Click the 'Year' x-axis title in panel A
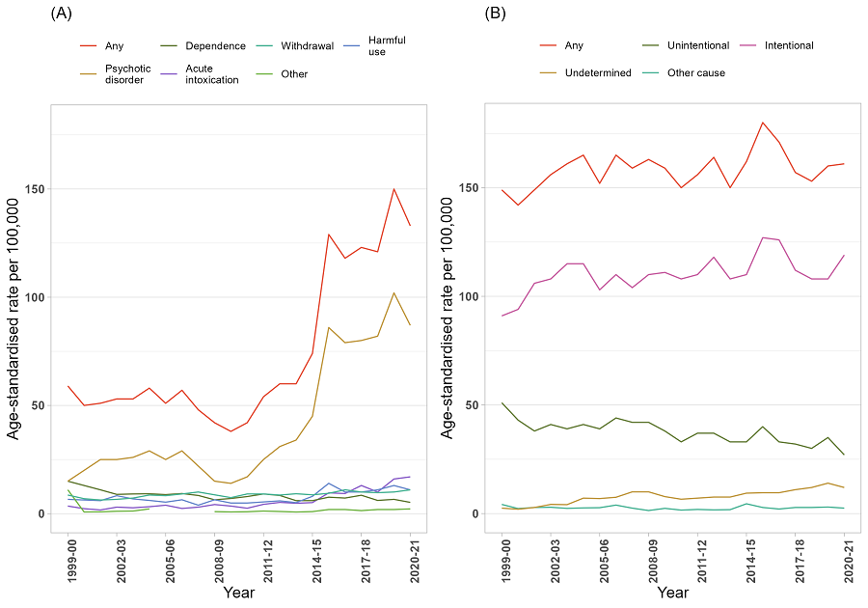The height and width of the screenshot is (608, 868). [238, 593]
